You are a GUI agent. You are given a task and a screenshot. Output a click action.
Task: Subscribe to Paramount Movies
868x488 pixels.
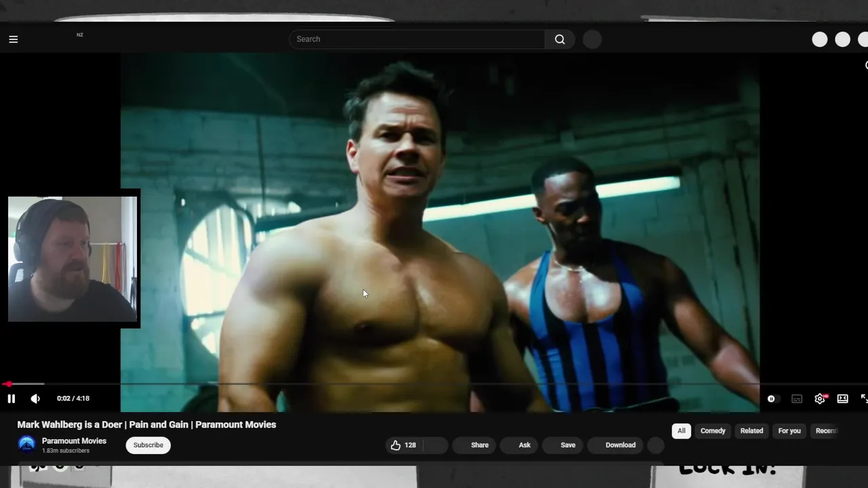[x=148, y=445]
